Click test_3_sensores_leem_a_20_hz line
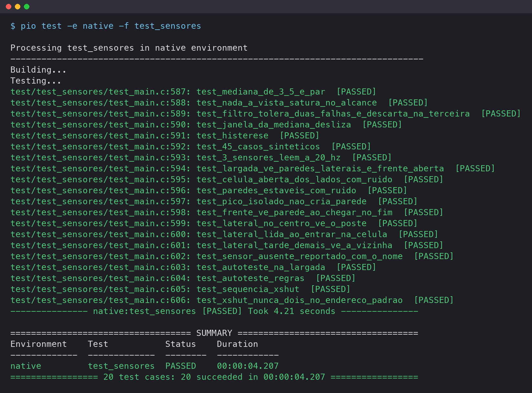This screenshot has height=393, width=532. coord(201,158)
